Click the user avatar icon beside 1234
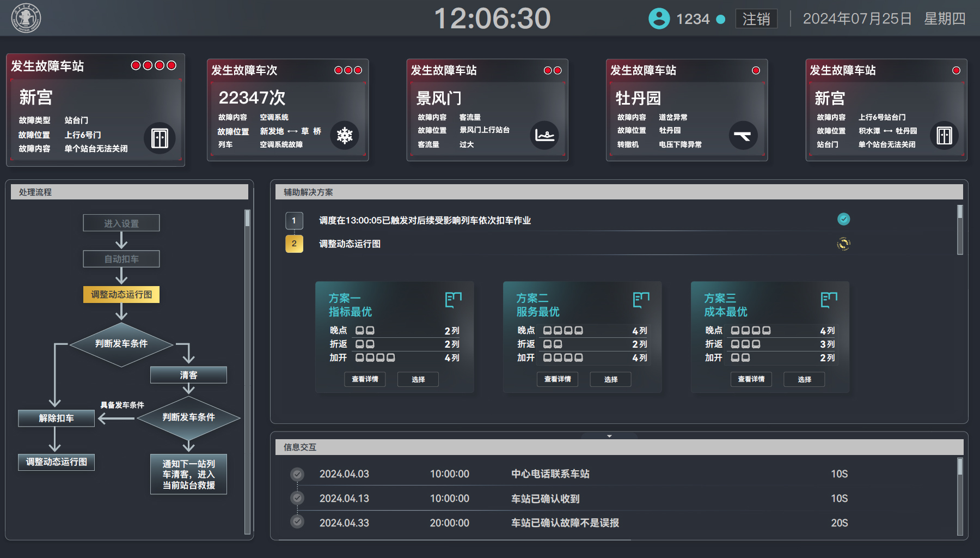Image resolution: width=980 pixels, height=558 pixels. (659, 19)
